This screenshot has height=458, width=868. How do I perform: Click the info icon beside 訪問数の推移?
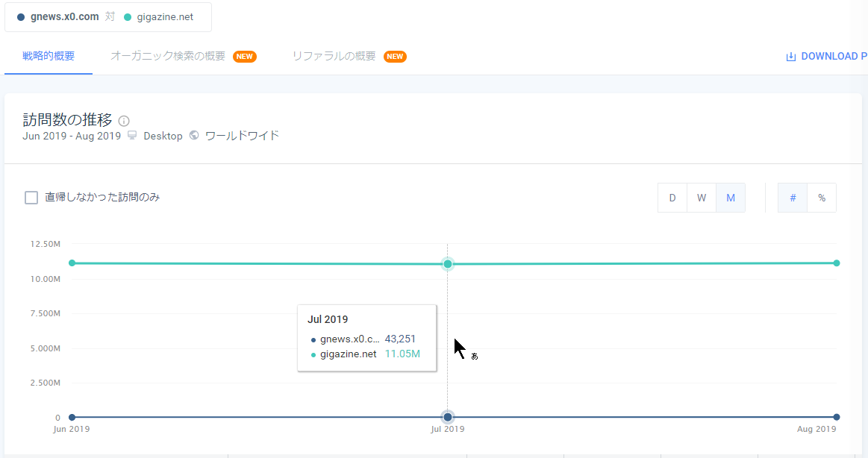coord(124,121)
